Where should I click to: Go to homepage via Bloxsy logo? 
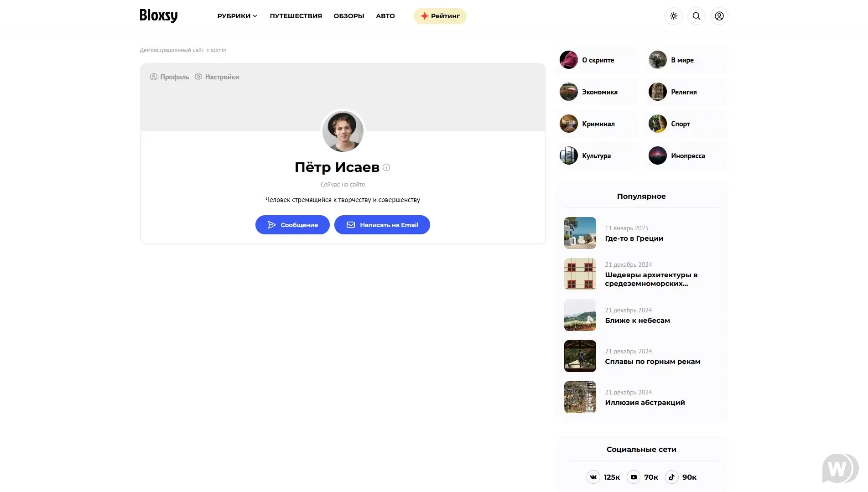pos(158,16)
